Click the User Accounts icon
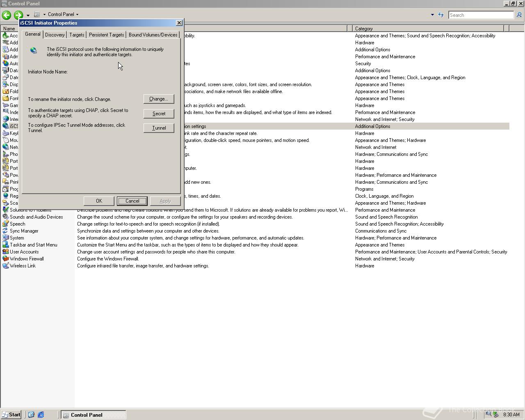 click(x=5, y=252)
